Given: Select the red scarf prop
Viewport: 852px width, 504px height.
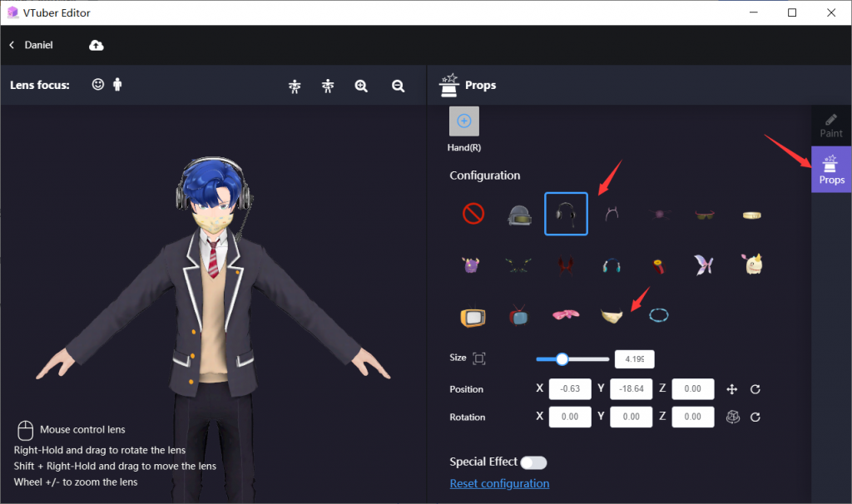Looking at the screenshot, I should [658, 266].
